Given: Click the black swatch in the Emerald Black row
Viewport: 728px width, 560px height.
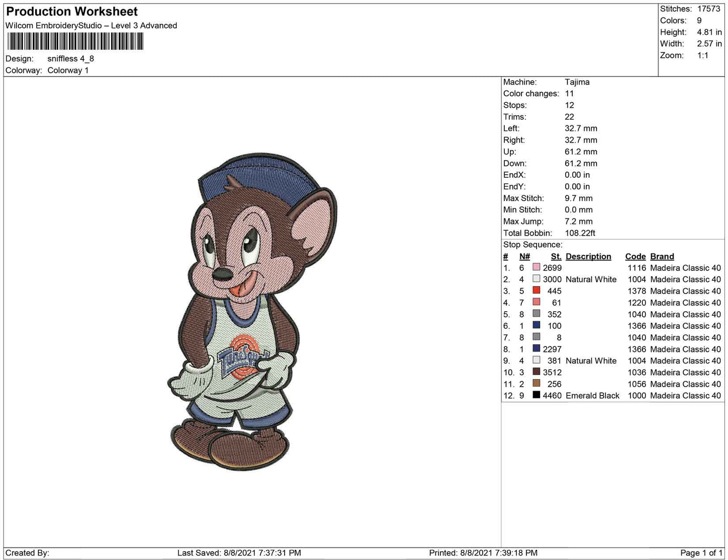Looking at the screenshot, I should (536, 395).
